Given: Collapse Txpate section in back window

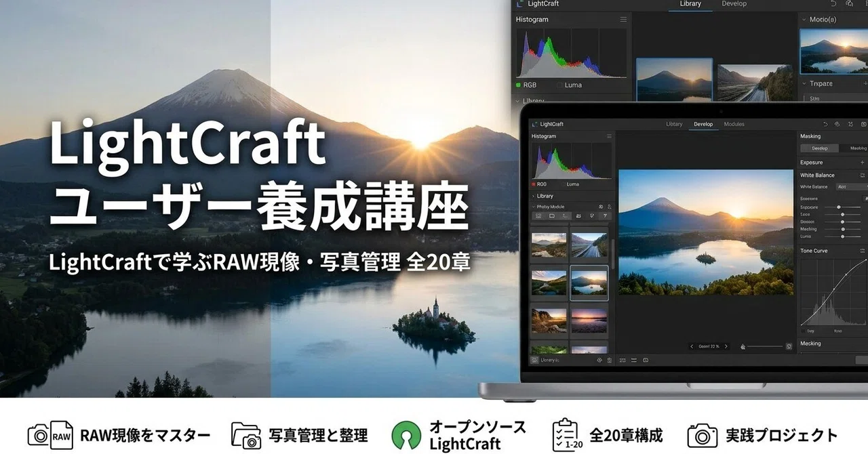Looking at the screenshot, I should point(804,84).
